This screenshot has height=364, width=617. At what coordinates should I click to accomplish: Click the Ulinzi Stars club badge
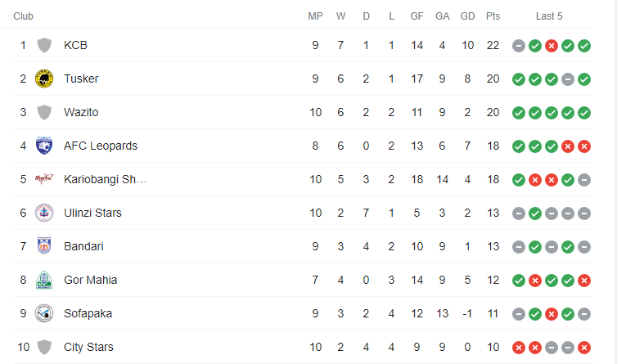(x=44, y=213)
